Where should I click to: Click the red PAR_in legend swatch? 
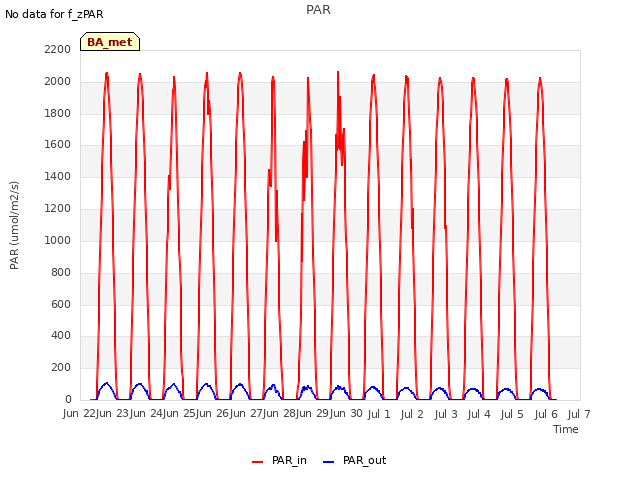(x=258, y=462)
